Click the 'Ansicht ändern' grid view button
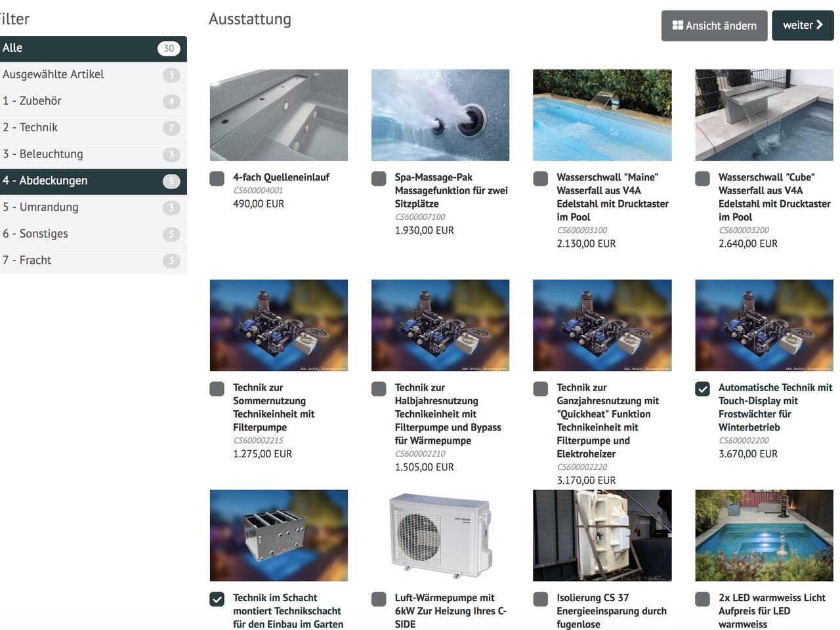The image size is (840, 630). tap(714, 26)
